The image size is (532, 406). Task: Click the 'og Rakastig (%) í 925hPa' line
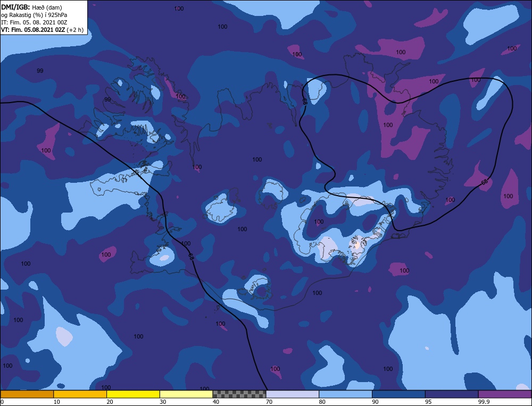pyautogui.click(x=34, y=15)
